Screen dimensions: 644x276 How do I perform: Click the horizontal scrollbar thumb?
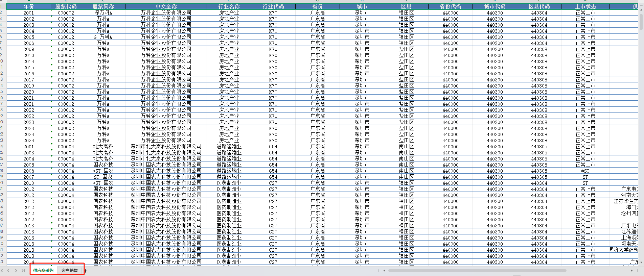click(x=477, y=270)
